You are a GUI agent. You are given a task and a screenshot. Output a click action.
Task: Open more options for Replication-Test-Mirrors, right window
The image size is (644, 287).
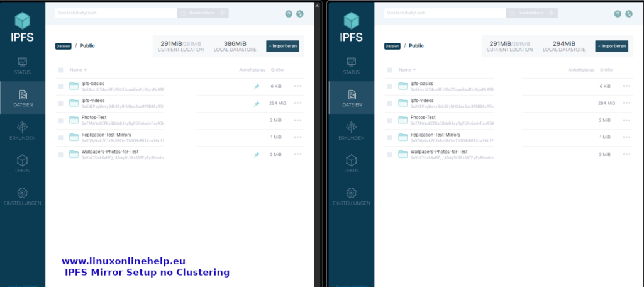point(627,137)
